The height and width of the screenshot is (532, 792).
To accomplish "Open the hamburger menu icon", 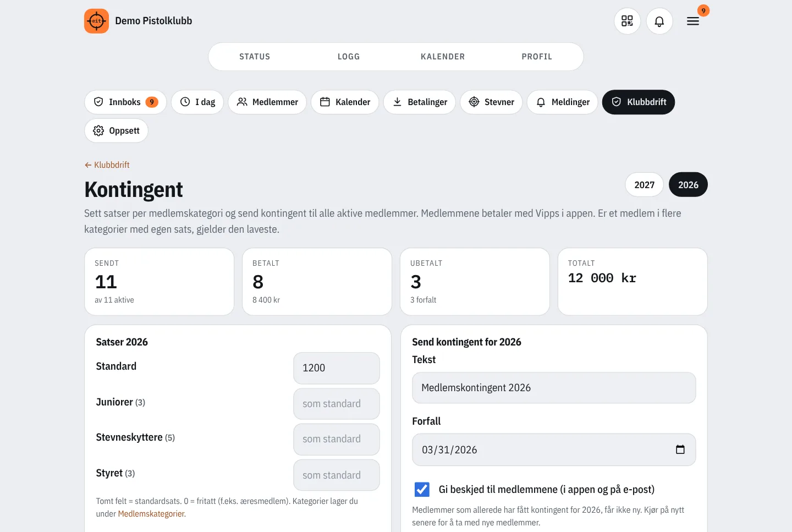I will click(x=693, y=21).
